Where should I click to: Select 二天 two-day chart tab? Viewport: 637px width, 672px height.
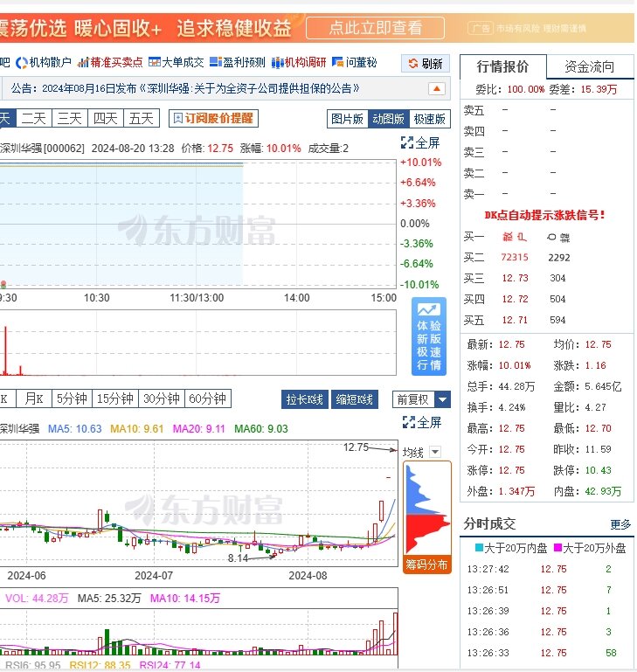[34, 118]
